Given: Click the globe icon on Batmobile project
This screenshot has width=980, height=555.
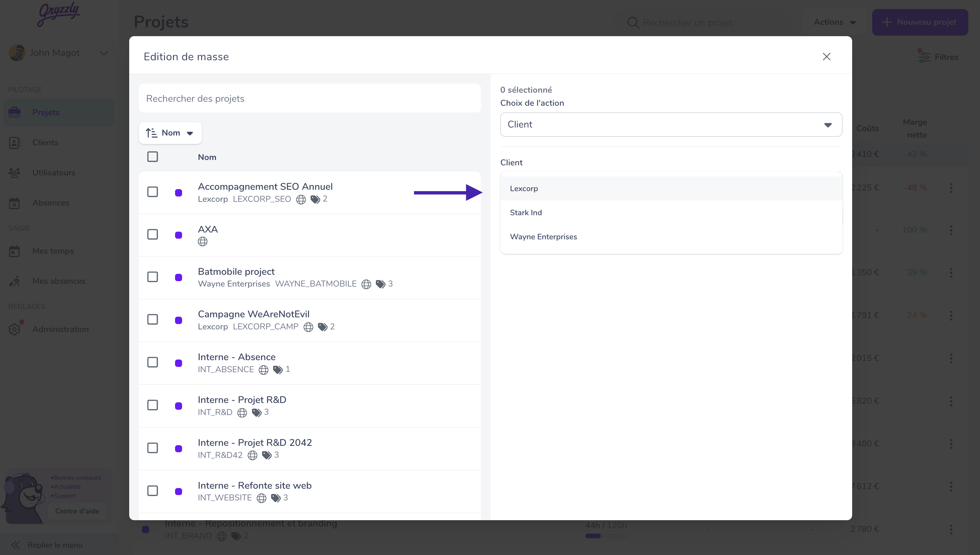Looking at the screenshot, I should click(x=366, y=284).
